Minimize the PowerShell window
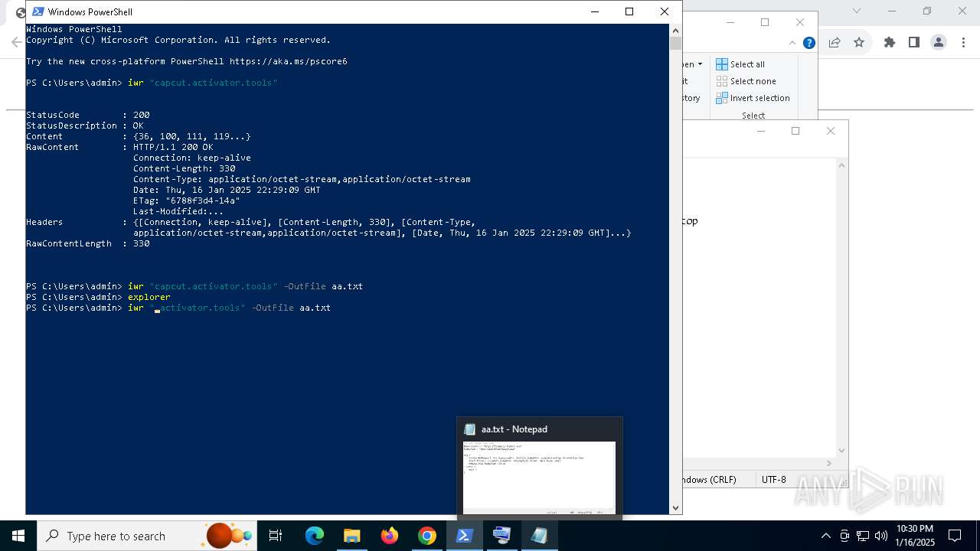Image resolution: width=980 pixels, height=551 pixels. (595, 11)
